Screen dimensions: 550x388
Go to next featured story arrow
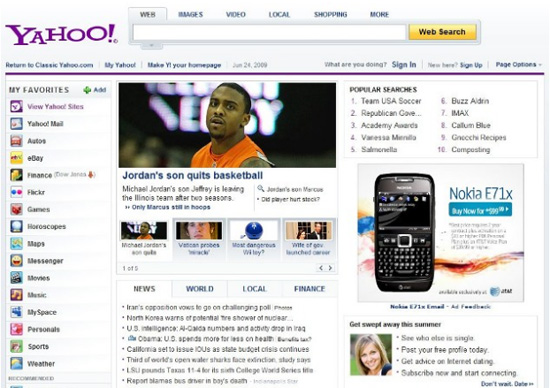click(x=330, y=268)
